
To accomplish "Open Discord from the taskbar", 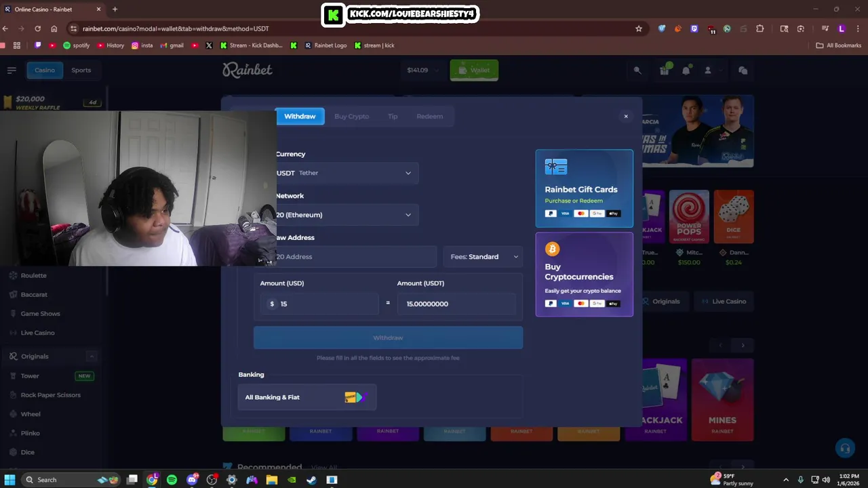I will 192,480.
